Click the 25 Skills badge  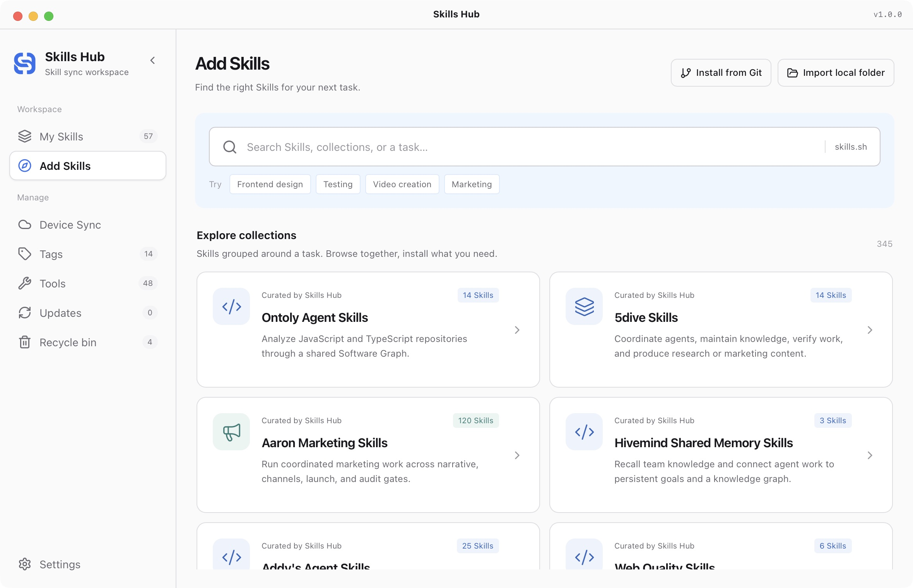point(478,546)
